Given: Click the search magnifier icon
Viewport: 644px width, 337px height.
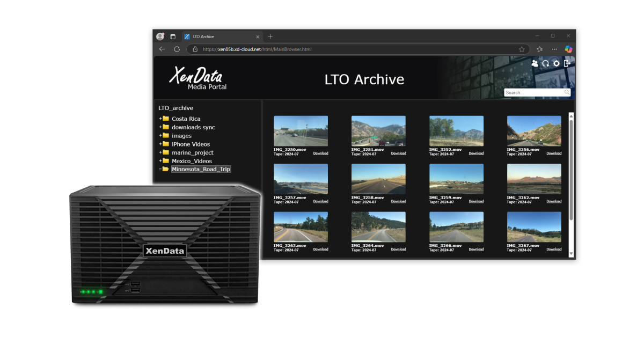Looking at the screenshot, I should pos(567,92).
